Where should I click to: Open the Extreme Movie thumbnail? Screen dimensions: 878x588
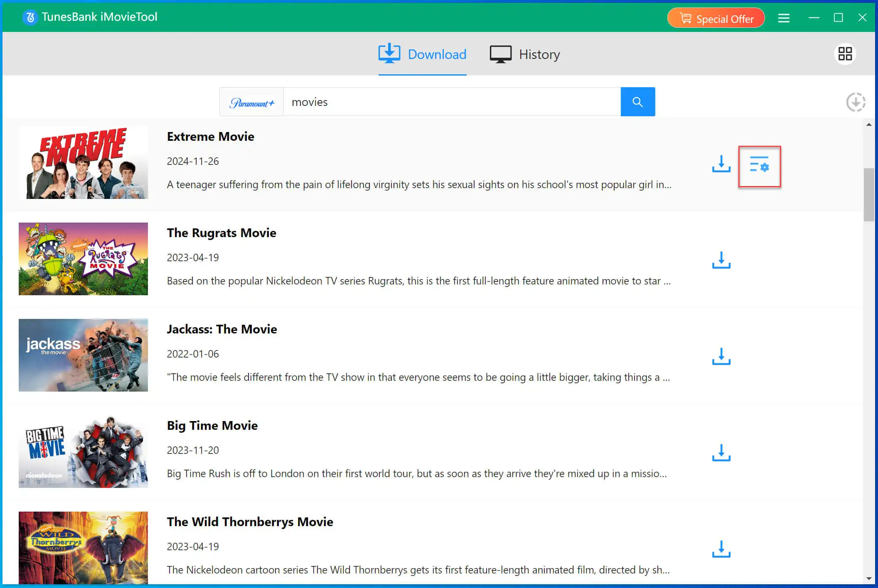click(x=83, y=162)
